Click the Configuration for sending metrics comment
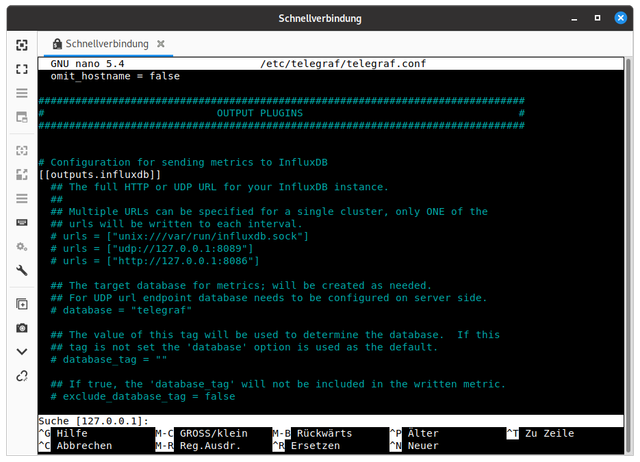The image size is (640, 462). click(183, 162)
